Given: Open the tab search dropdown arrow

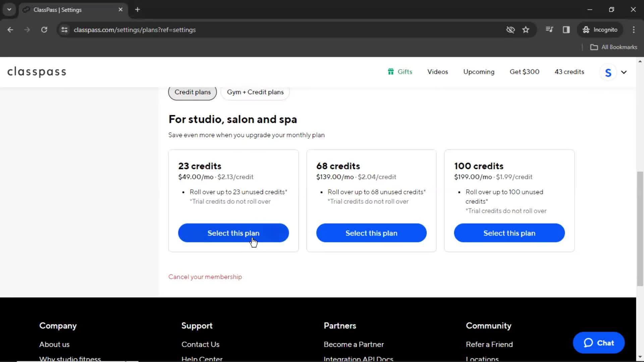Looking at the screenshot, I should pos(9,10).
